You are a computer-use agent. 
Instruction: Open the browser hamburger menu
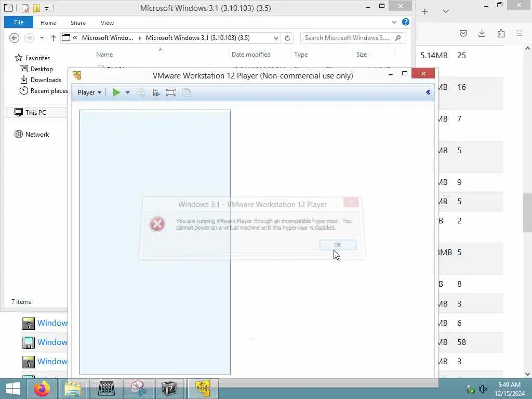click(x=520, y=33)
